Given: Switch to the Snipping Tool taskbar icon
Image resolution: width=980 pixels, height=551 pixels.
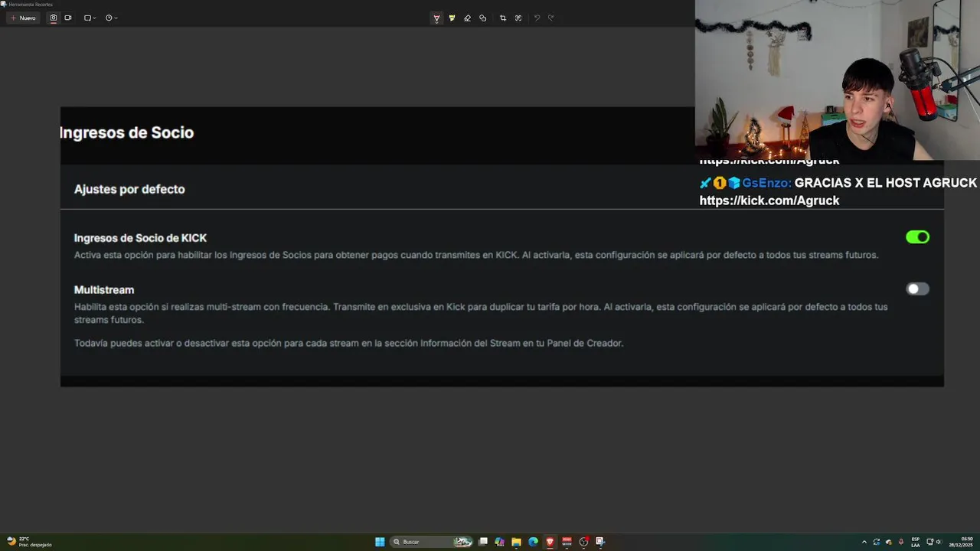Looking at the screenshot, I should pos(600,542).
